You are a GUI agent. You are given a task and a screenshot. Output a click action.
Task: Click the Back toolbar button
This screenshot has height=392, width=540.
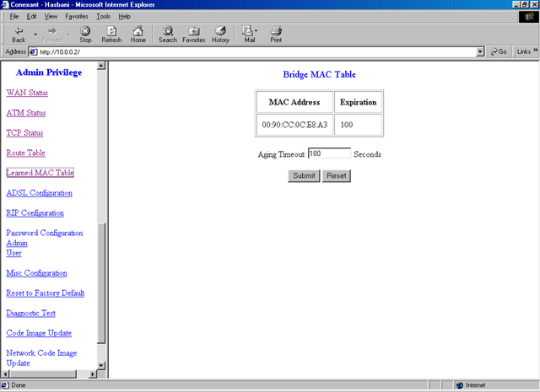pyautogui.click(x=19, y=35)
